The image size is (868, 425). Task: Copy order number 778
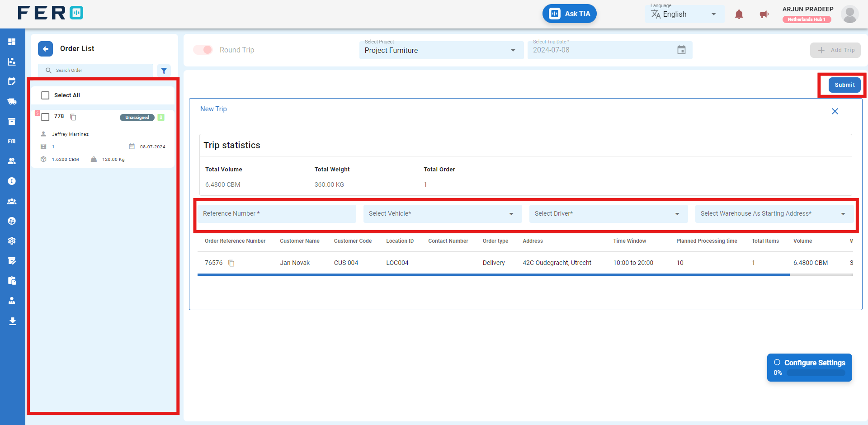[73, 117]
